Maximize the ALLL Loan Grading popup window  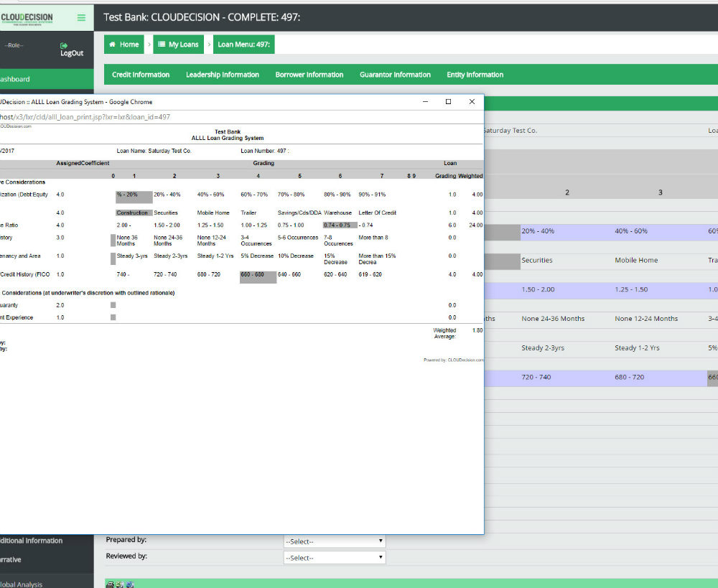448,102
